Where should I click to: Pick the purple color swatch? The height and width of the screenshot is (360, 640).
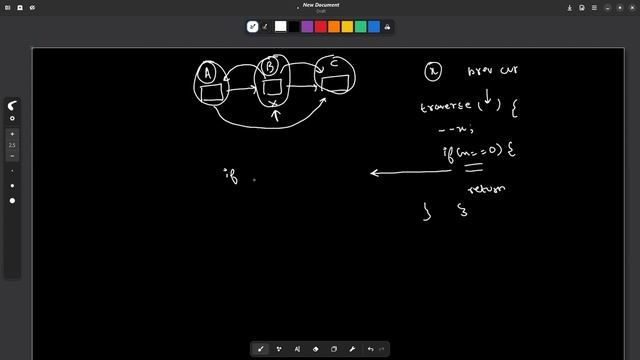(307, 27)
